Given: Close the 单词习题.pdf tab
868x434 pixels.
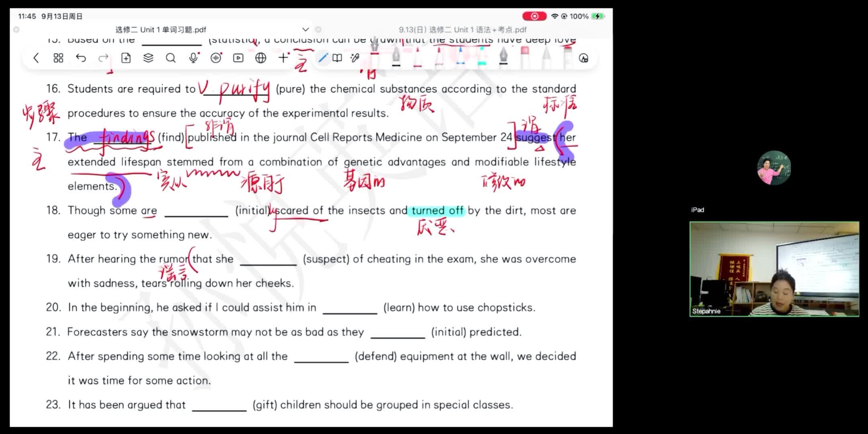Looking at the screenshot, I should [16, 29].
